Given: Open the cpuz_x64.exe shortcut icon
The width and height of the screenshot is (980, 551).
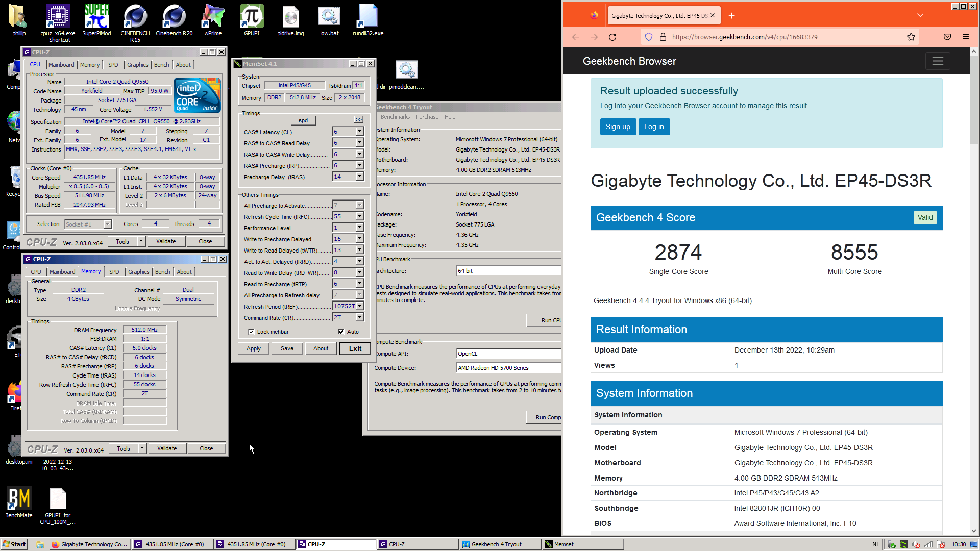Looking at the screenshot, I should [58, 23].
